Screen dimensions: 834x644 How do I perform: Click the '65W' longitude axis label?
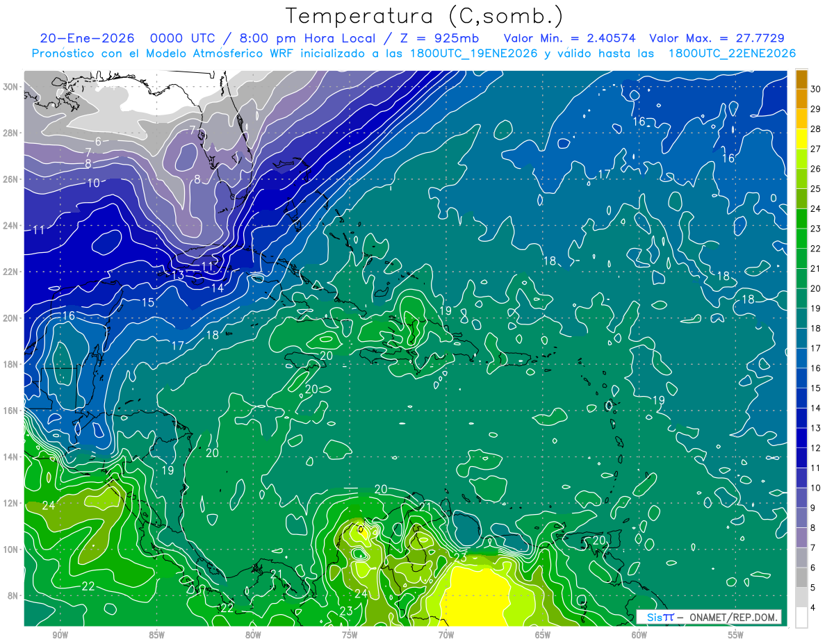click(x=543, y=635)
